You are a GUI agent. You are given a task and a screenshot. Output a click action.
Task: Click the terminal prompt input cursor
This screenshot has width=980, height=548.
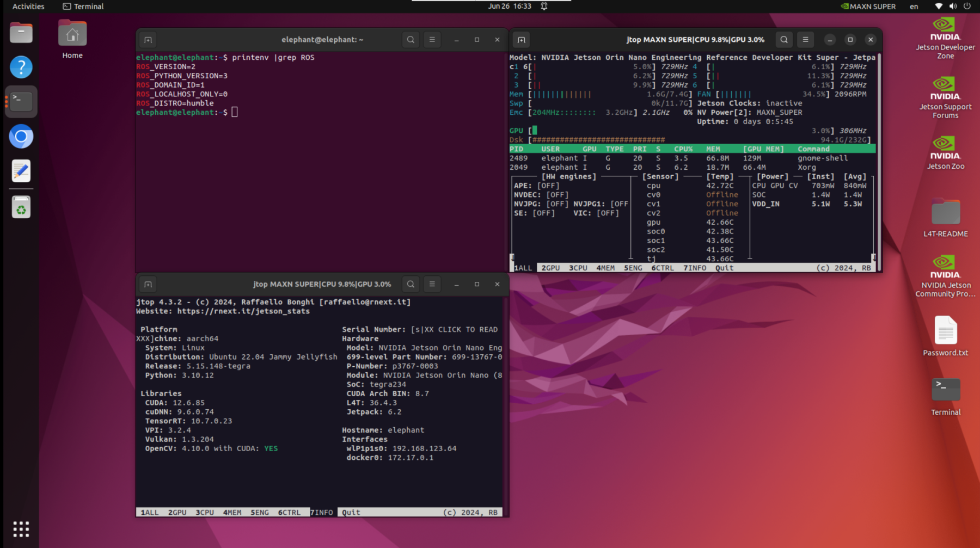[235, 112]
